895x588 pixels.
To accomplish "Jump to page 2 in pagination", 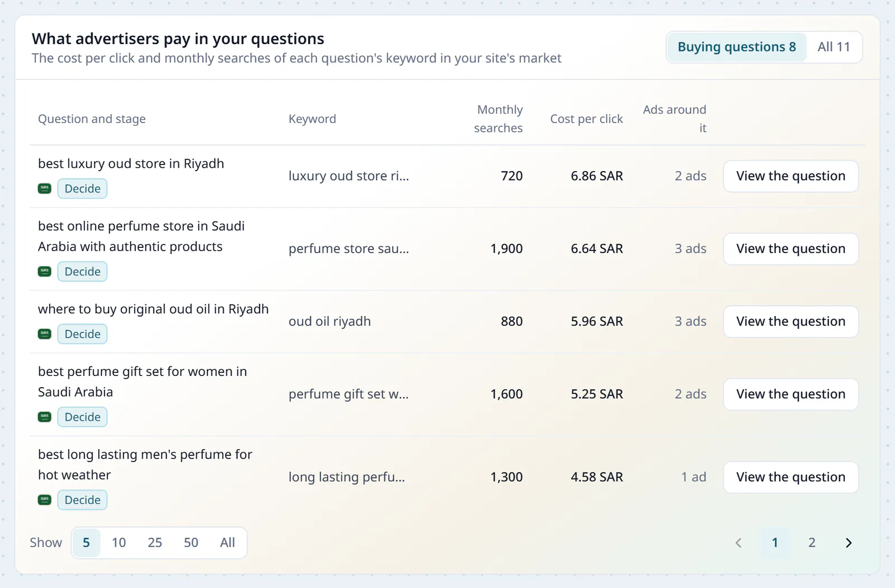I will [812, 543].
